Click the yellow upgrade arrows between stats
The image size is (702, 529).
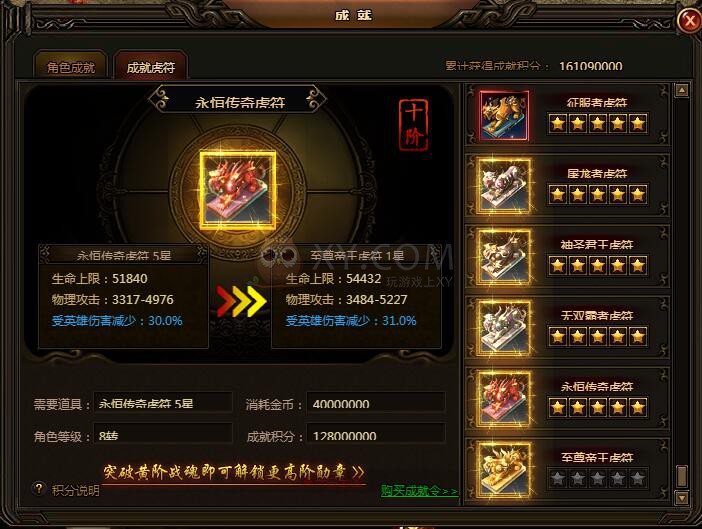(241, 301)
